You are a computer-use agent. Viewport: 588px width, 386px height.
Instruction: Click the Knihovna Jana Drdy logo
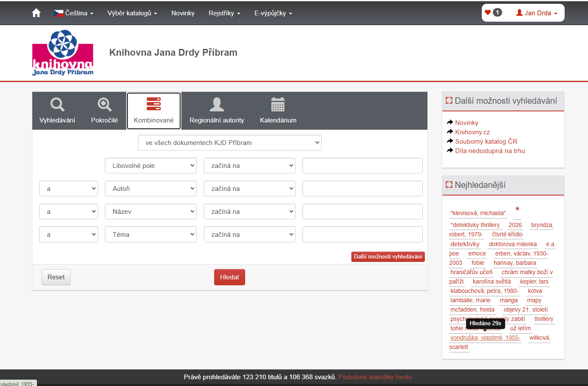[63, 53]
